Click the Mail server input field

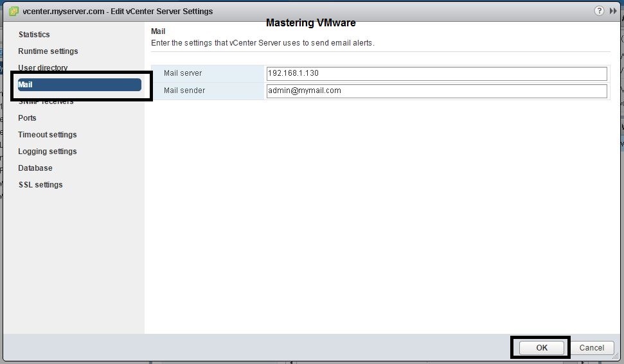(x=436, y=74)
